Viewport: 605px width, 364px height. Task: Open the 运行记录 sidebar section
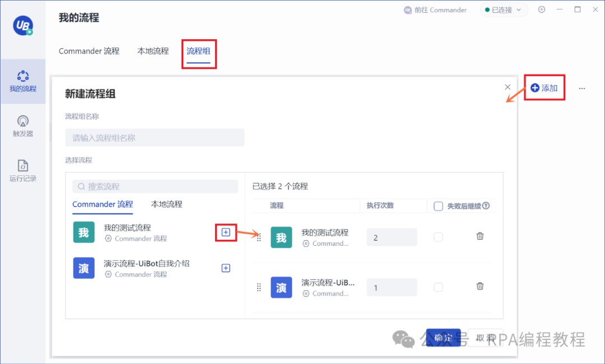[23, 171]
